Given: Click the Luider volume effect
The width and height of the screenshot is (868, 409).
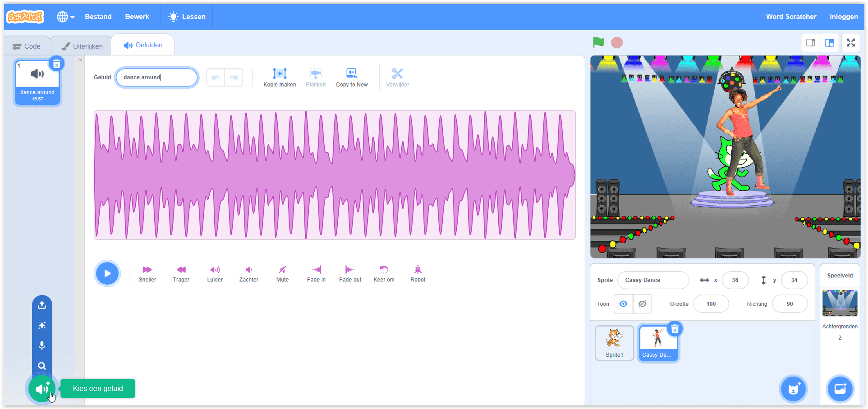Looking at the screenshot, I should click(x=215, y=273).
